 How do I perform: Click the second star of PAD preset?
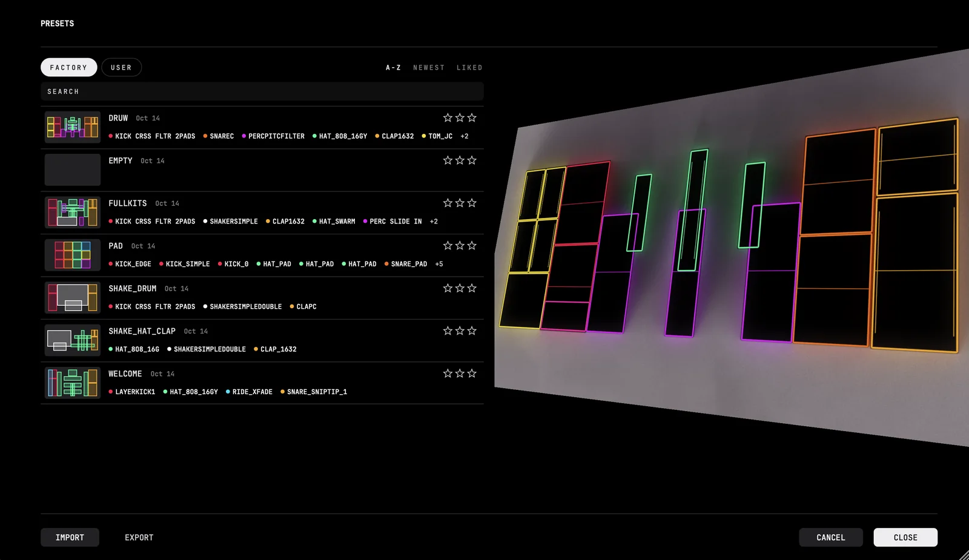(460, 245)
